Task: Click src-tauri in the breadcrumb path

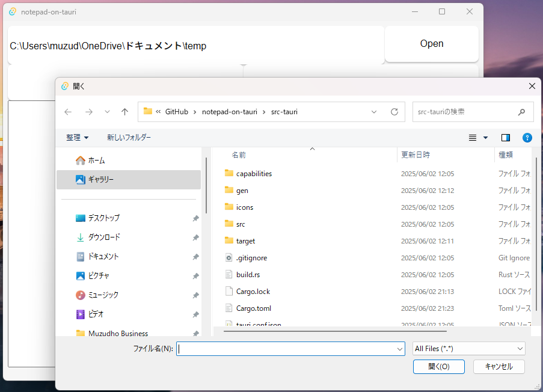Action: pyautogui.click(x=284, y=112)
